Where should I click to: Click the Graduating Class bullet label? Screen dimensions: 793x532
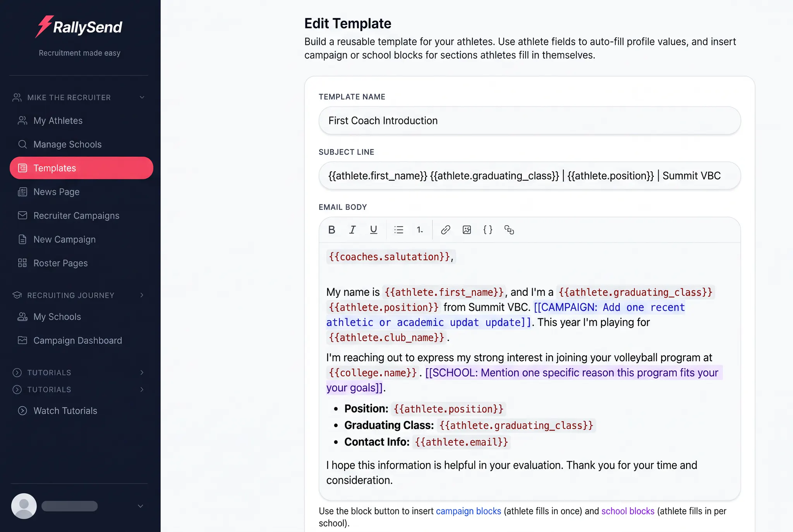(x=389, y=425)
